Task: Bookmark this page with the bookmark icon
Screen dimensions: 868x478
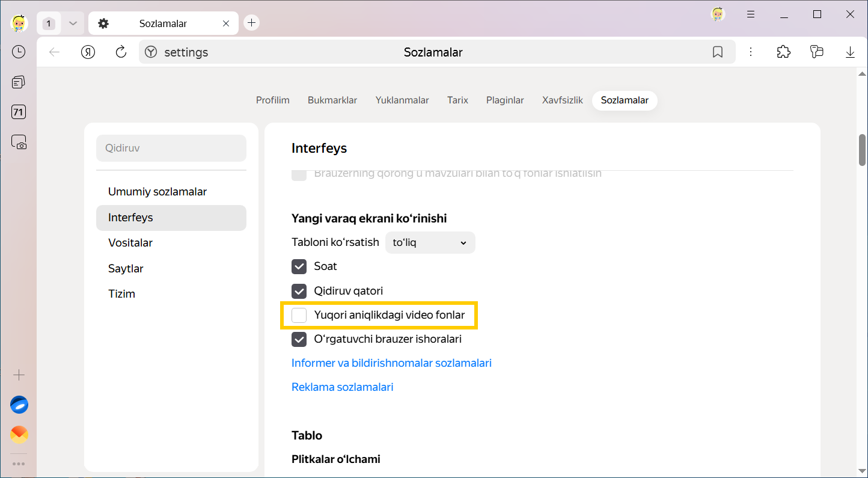Action: (717, 52)
